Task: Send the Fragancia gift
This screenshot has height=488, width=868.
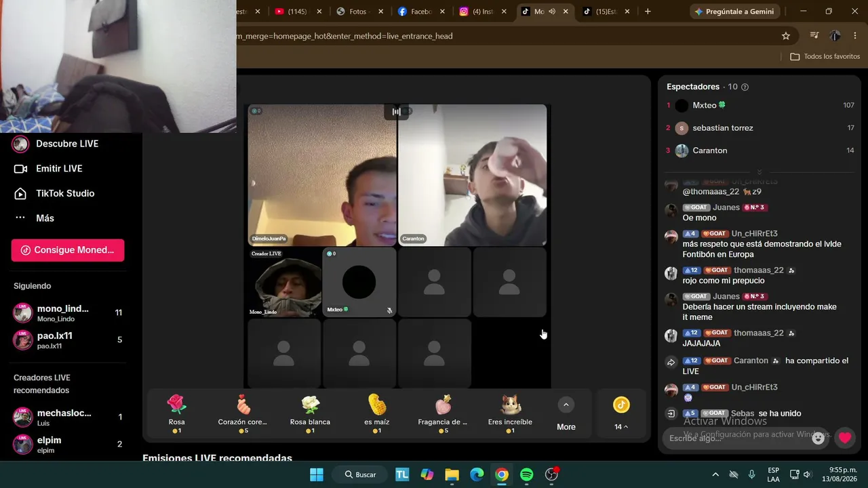Action: click(443, 413)
